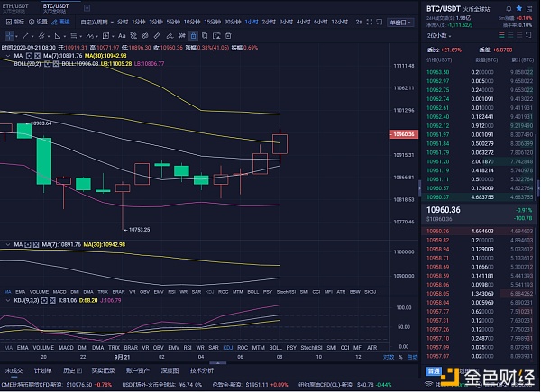Open 买卖记录 tab

click(103, 370)
